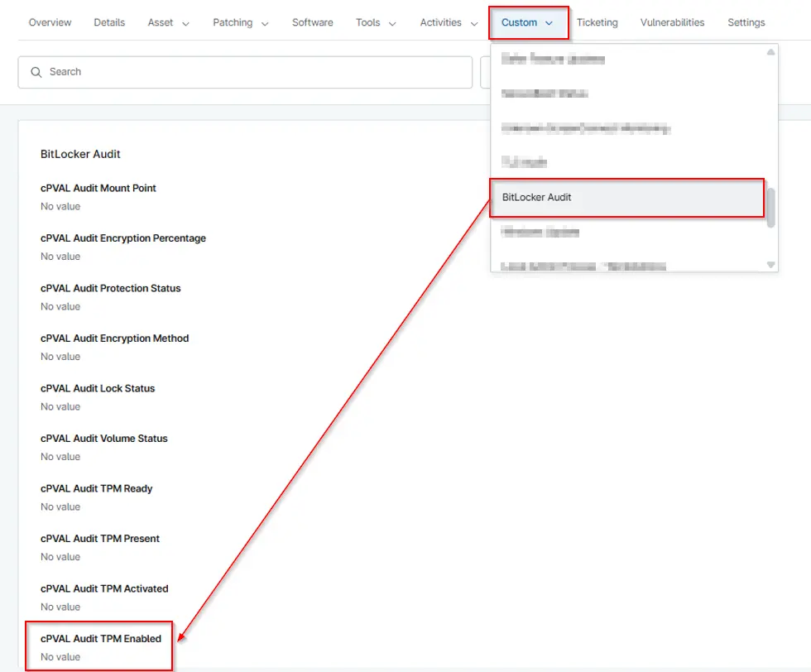The image size is (811, 672).
Task: Click the BitLocker Audit section heading
Action: coord(80,154)
